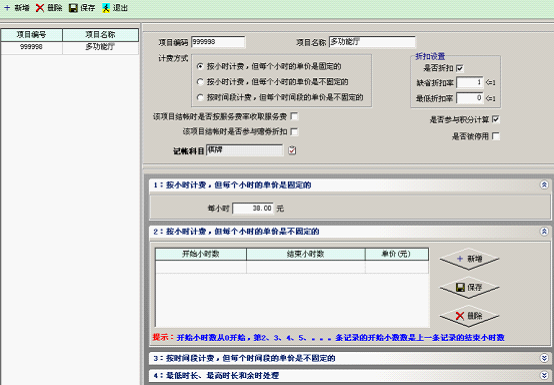Collapse section 1 fixed hourly price panel
Viewport: 554px width, 385px height.
pyautogui.click(x=544, y=185)
